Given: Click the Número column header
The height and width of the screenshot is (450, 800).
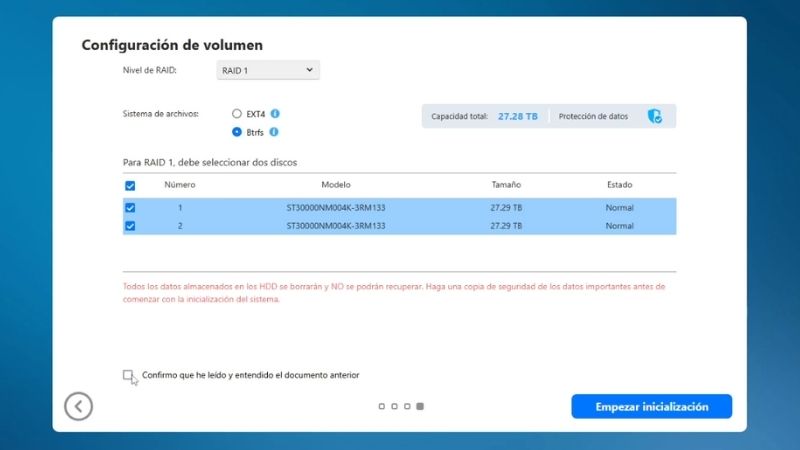Looking at the screenshot, I should click(x=180, y=185).
